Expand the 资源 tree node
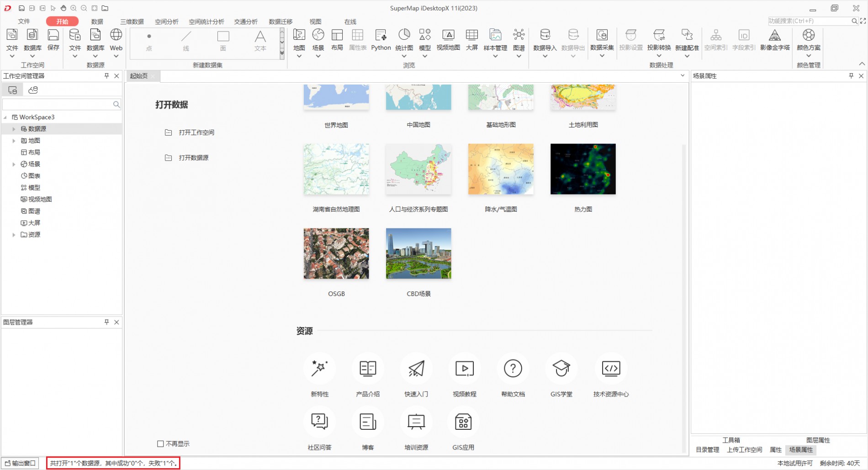The height and width of the screenshot is (470, 868). click(14, 235)
